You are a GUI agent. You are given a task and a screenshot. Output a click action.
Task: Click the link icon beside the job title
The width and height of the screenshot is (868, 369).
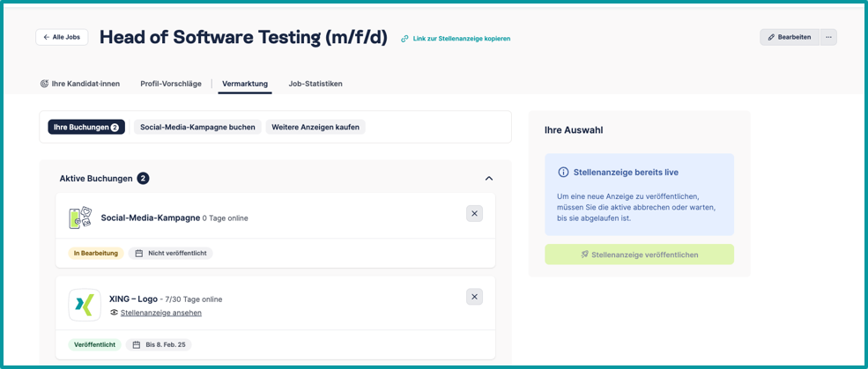404,39
